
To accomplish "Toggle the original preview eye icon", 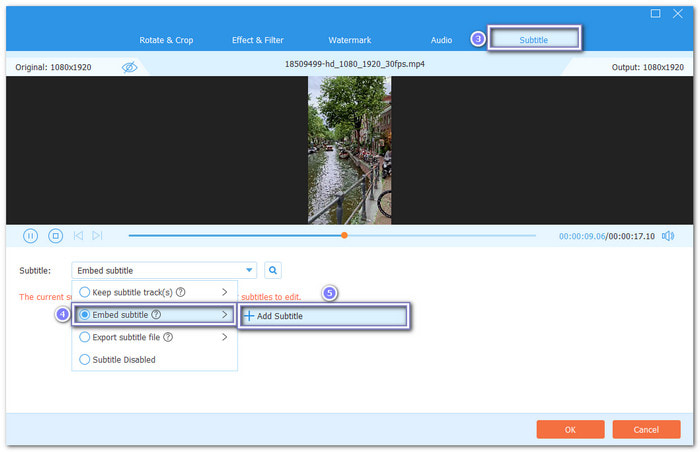I will [x=129, y=67].
